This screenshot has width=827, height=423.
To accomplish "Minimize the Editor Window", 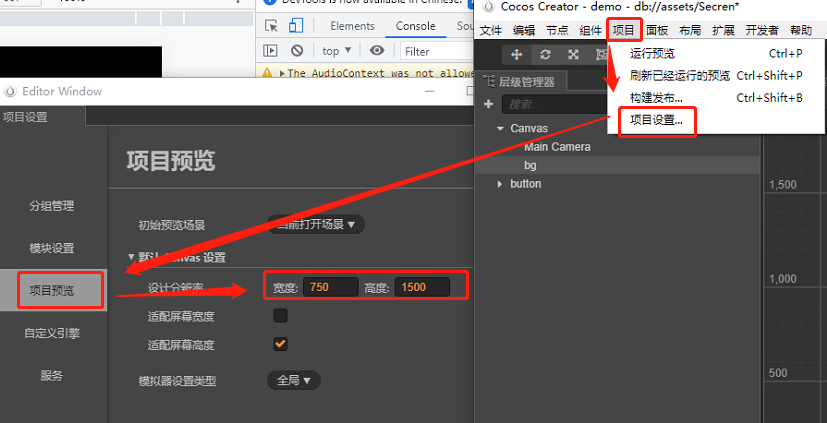I will [430, 91].
